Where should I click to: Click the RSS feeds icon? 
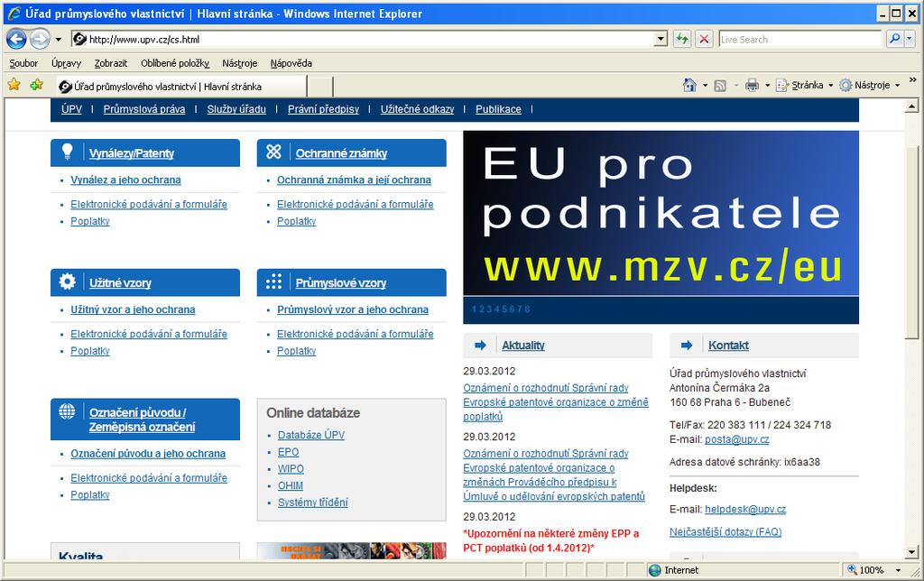point(720,86)
